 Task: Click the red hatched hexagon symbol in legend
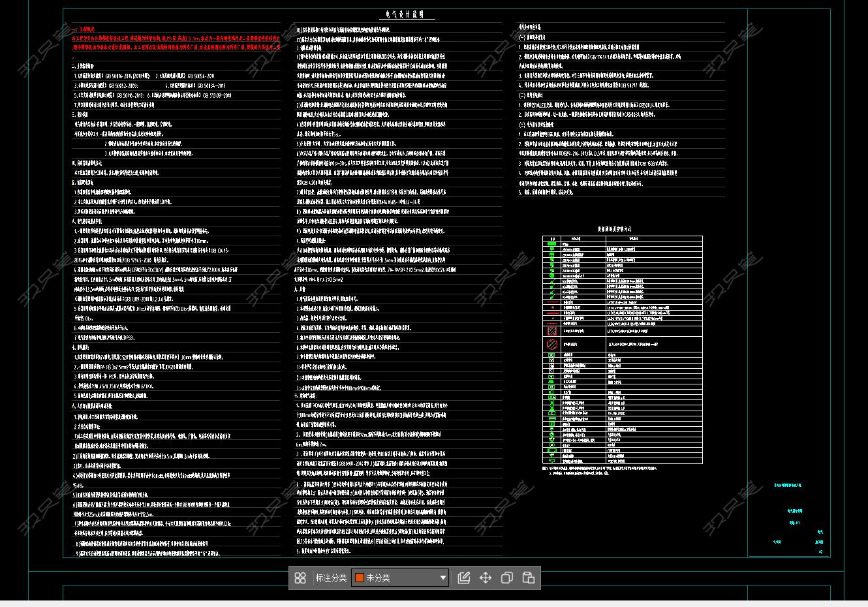552,344
